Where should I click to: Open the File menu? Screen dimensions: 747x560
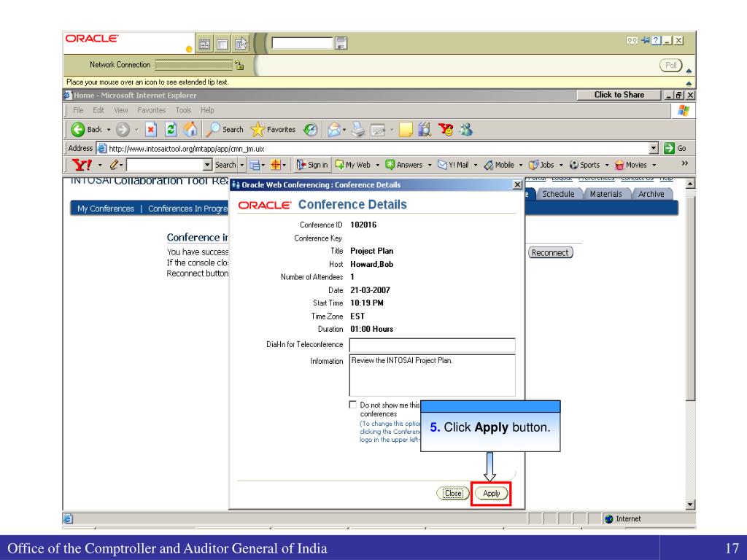78,110
